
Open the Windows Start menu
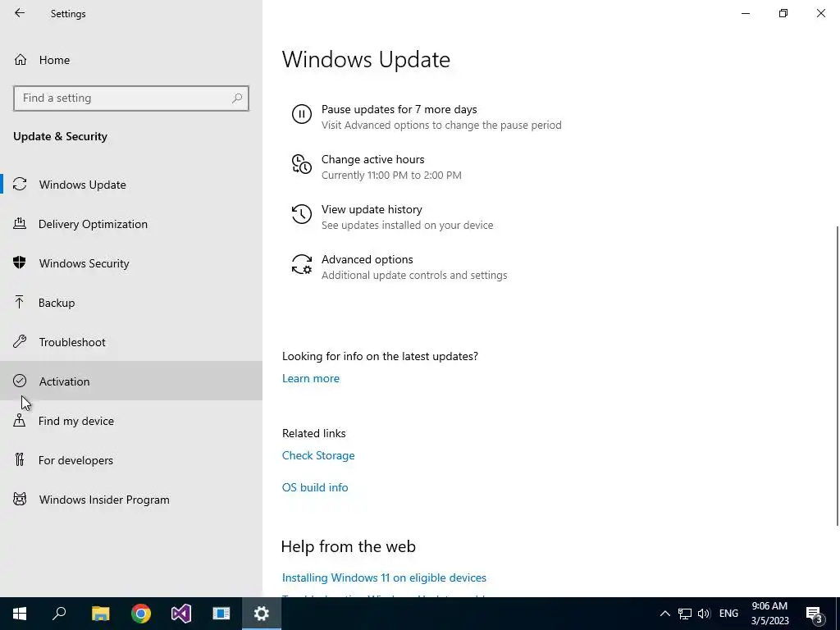point(20,614)
